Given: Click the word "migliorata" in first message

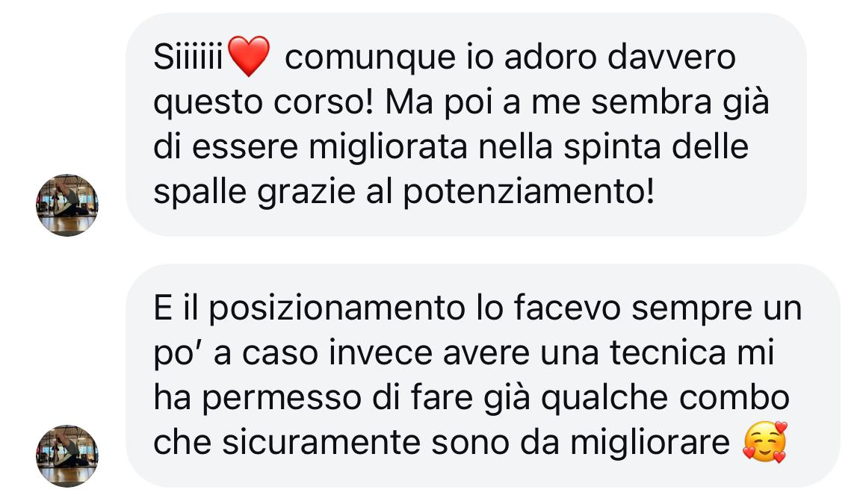Looking at the screenshot, I should coord(388,148).
